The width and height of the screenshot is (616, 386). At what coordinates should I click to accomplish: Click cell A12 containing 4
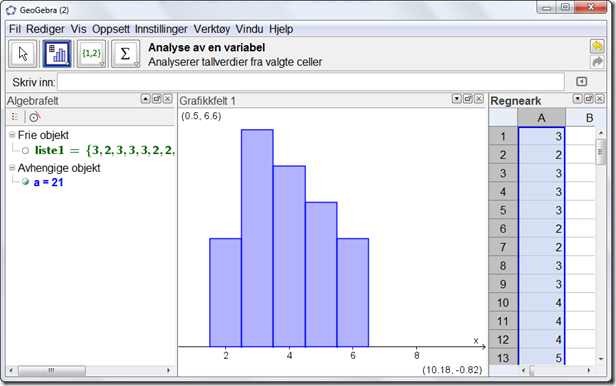click(541, 340)
